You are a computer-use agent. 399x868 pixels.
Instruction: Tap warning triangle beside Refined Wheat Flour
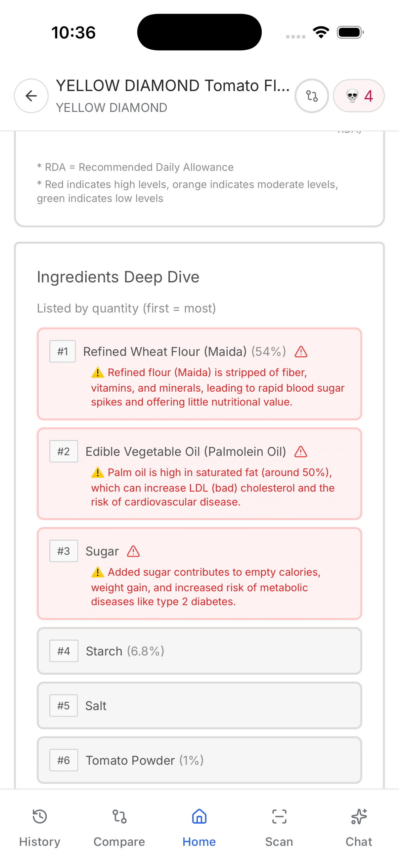[x=301, y=352]
